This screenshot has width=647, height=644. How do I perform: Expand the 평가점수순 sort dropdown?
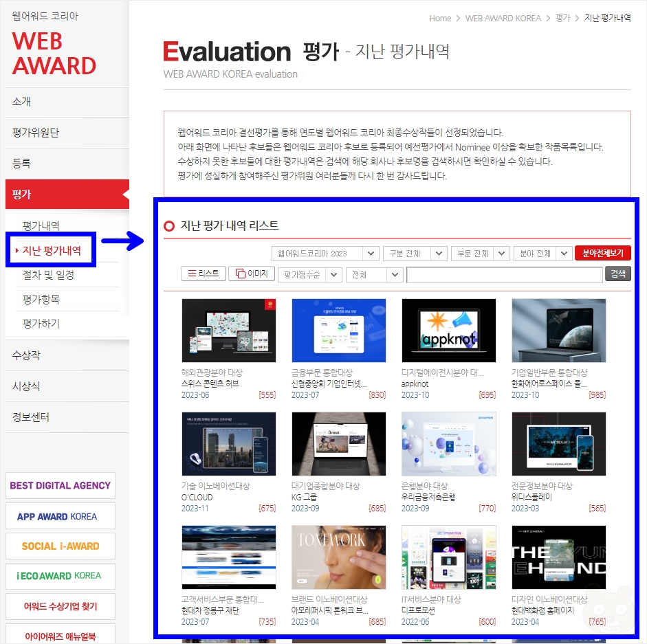[310, 275]
